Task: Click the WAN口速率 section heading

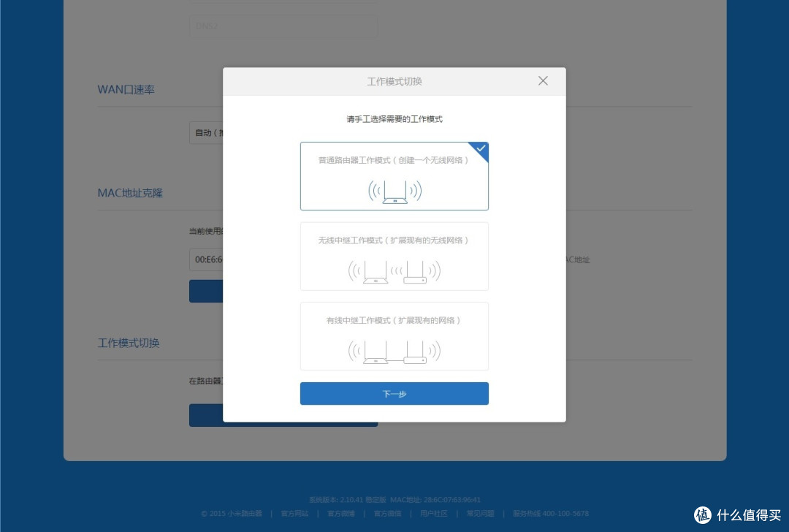Action: (126, 90)
